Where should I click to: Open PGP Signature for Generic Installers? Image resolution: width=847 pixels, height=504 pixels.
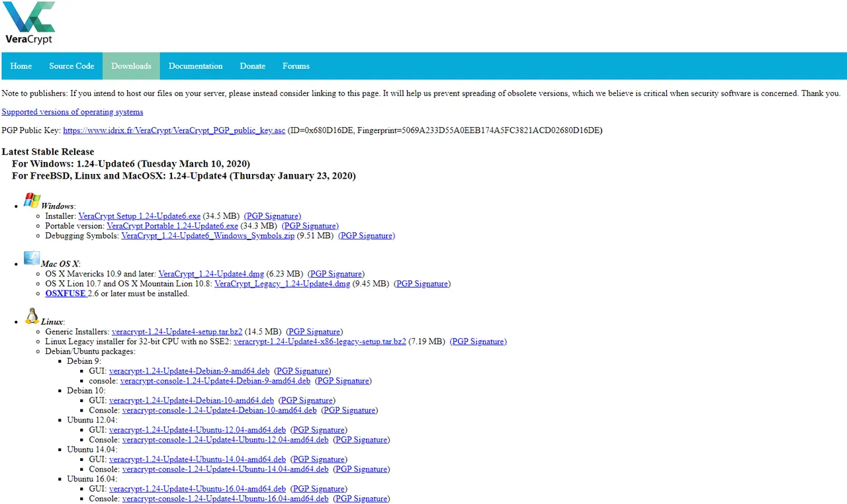pos(314,331)
